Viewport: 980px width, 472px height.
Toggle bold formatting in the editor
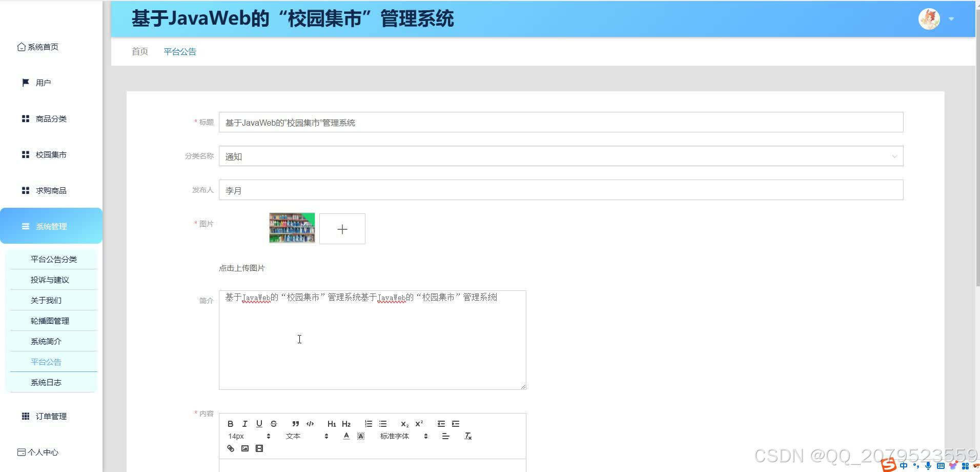[x=230, y=423]
